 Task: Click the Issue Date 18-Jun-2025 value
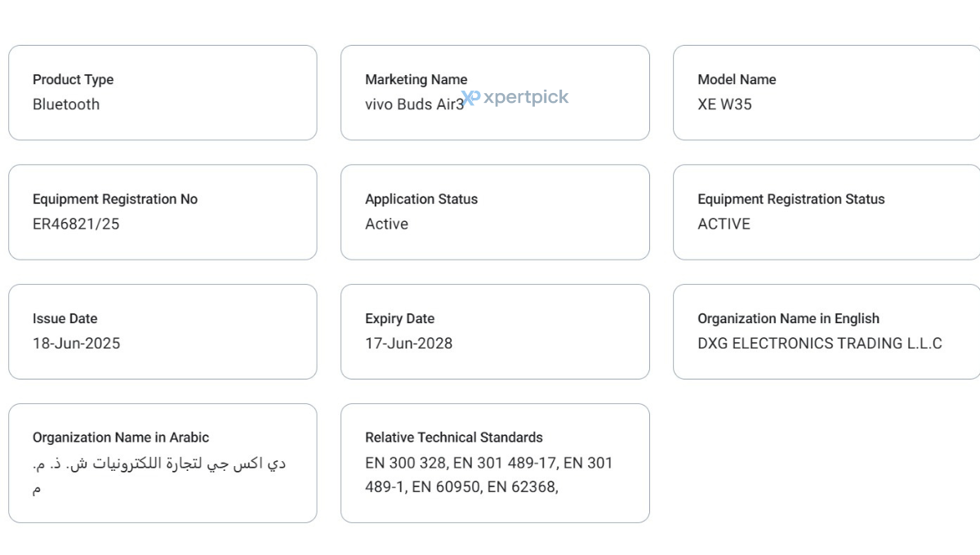(76, 344)
